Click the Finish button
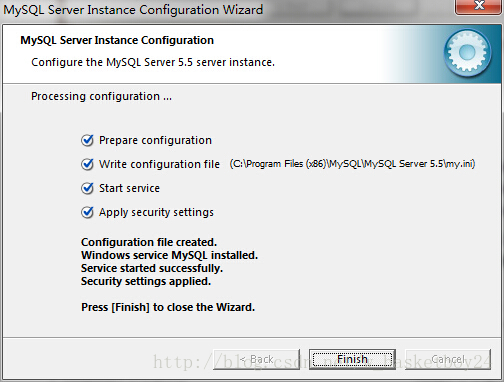This screenshot has height=382, width=504. coord(352,359)
